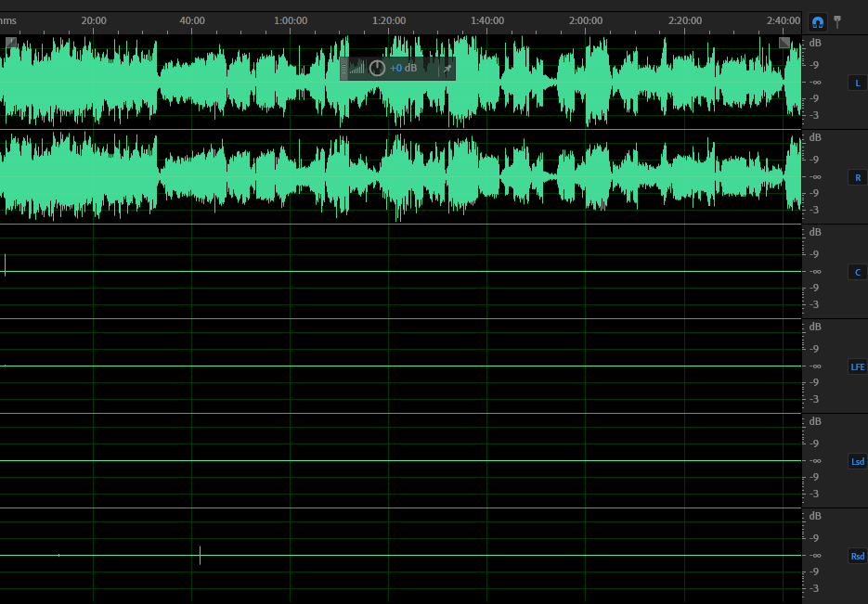Toggle the LFE channel button
Screen dimensions: 868x604
[x=858, y=366]
